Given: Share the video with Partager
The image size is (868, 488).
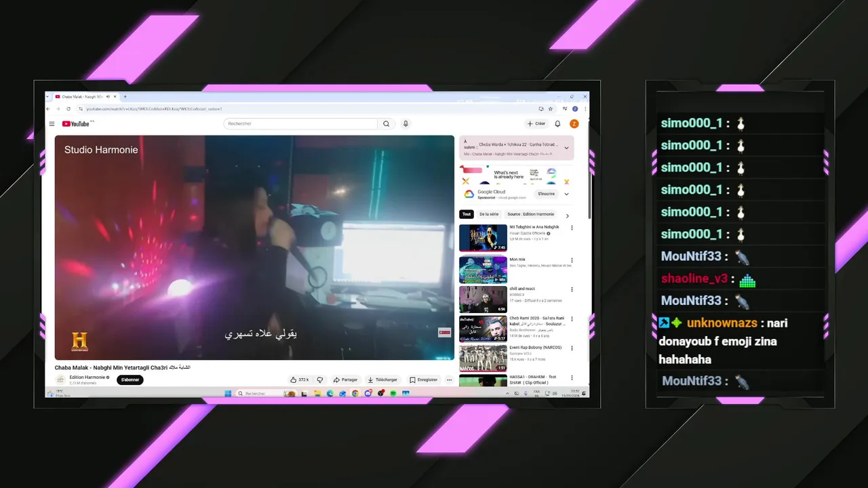Looking at the screenshot, I should (345, 380).
